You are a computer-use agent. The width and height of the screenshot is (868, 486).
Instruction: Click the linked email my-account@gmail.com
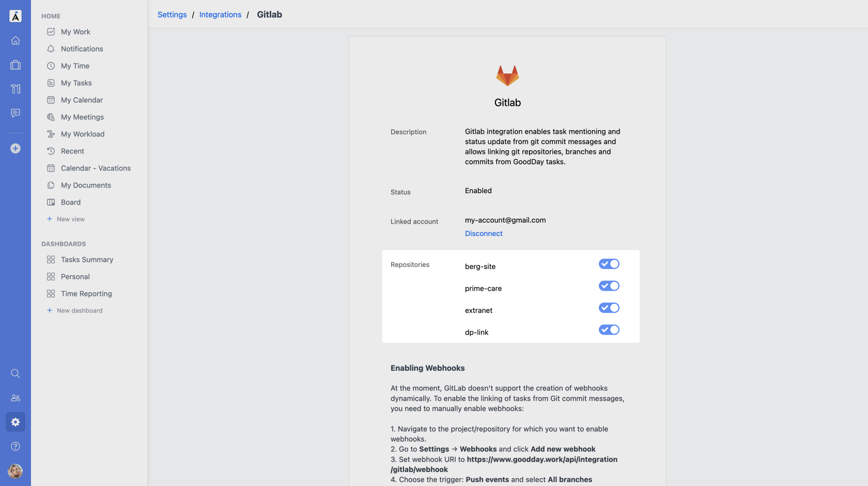pyautogui.click(x=505, y=220)
